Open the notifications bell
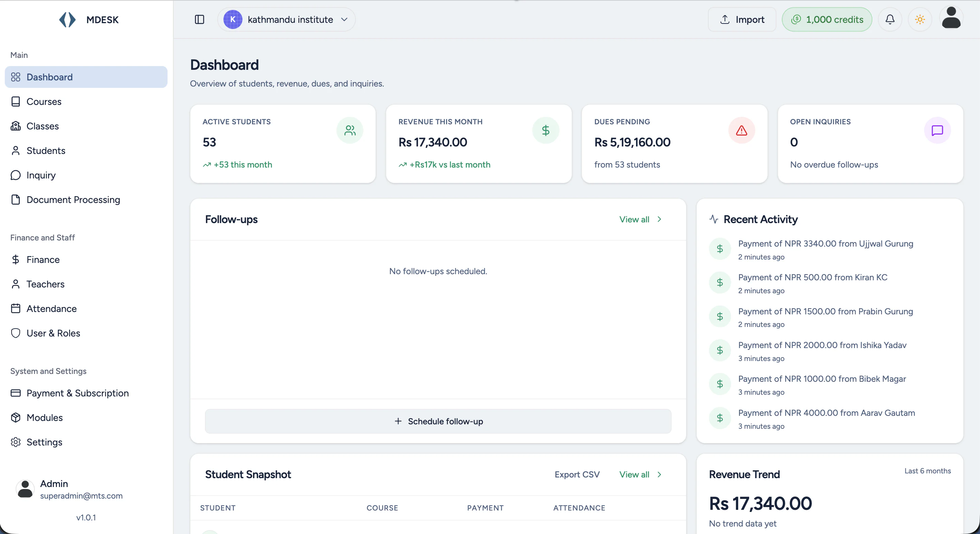This screenshot has width=980, height=534. (890, 19)
